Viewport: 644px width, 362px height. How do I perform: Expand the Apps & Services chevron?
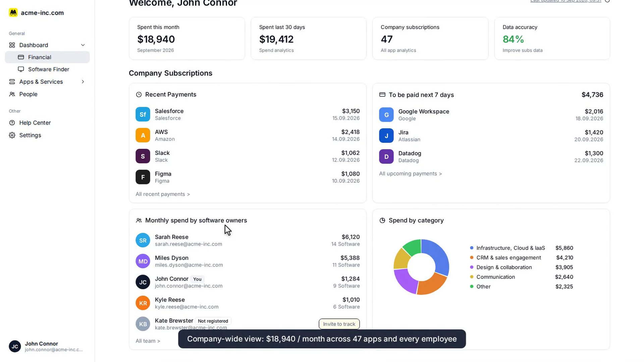coord(83,81)
